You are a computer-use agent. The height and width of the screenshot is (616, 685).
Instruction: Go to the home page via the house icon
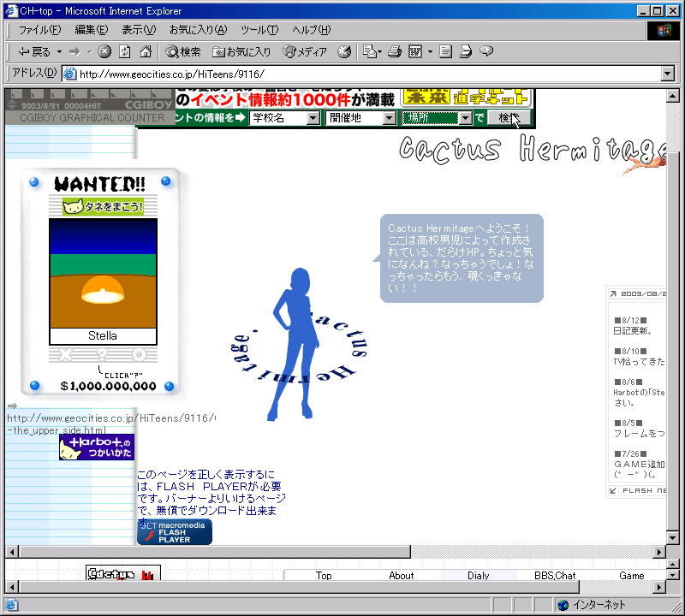[x=146, y=51]
